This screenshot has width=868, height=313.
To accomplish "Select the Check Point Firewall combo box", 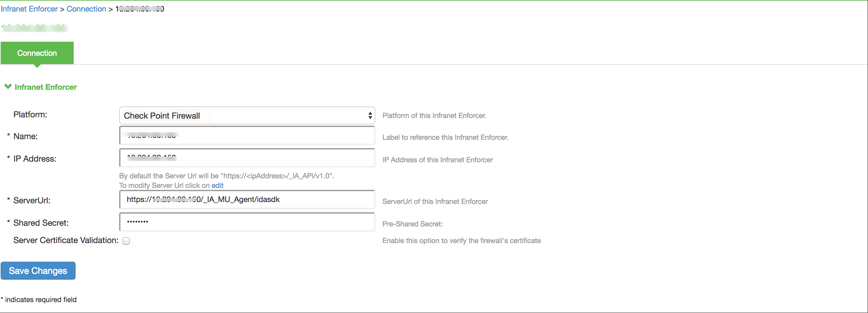I will (247, 115).
